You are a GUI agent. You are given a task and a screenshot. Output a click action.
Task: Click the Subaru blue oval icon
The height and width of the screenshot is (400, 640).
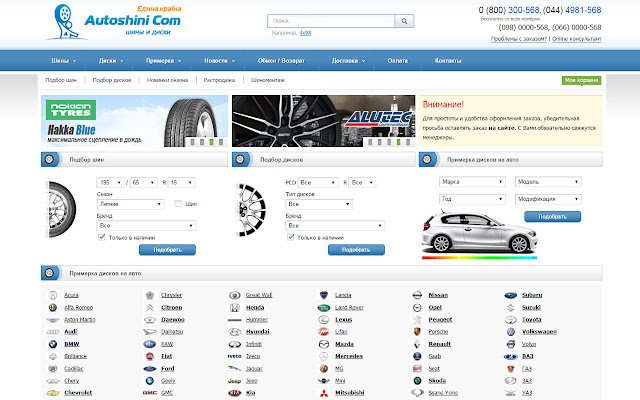click(511, 295)
